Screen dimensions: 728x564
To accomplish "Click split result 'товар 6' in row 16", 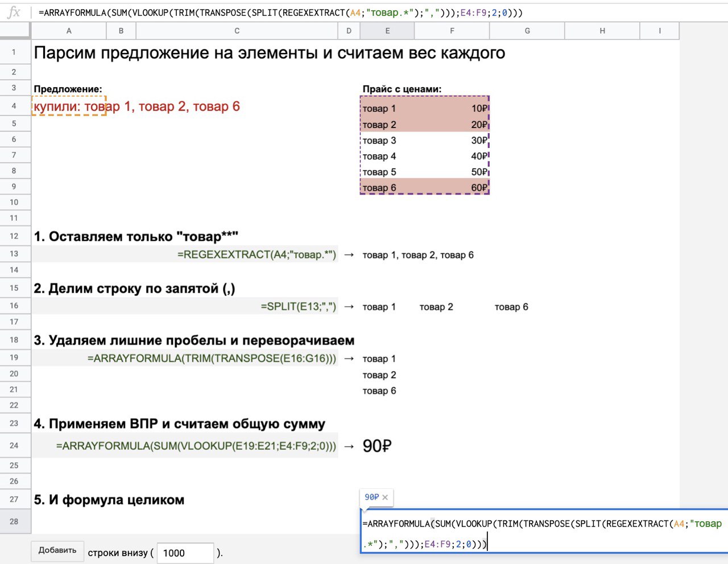I will pyautogui.click(x=511, y=307).
